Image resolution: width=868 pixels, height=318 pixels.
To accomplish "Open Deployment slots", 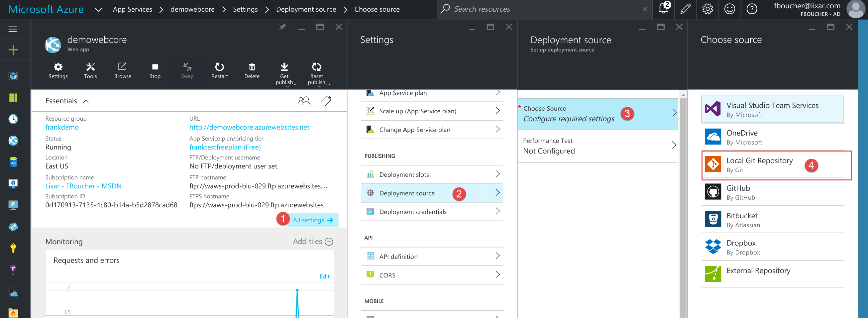I will [x=432, y=174].
